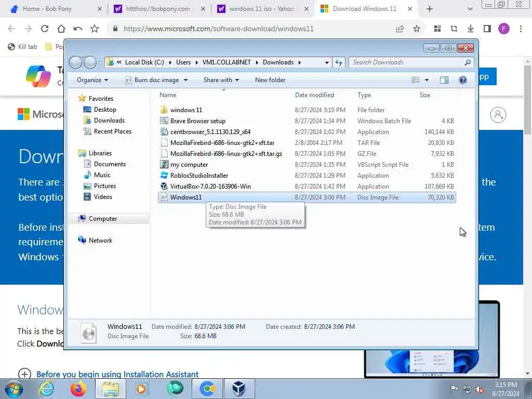The width and height of the screenshot is (532, 399).
Task: Open the purple profile avatar F
Action: [504, 29]
